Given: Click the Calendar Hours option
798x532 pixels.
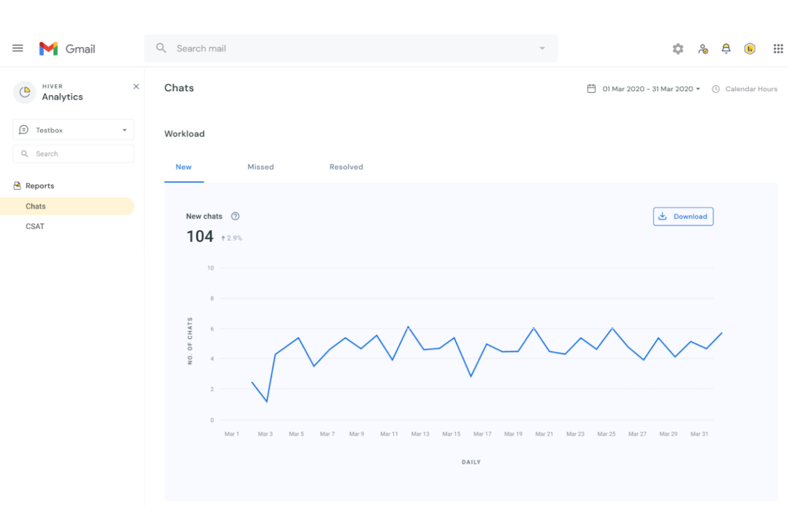Looking at the screenshot, I should pos(750,89).
